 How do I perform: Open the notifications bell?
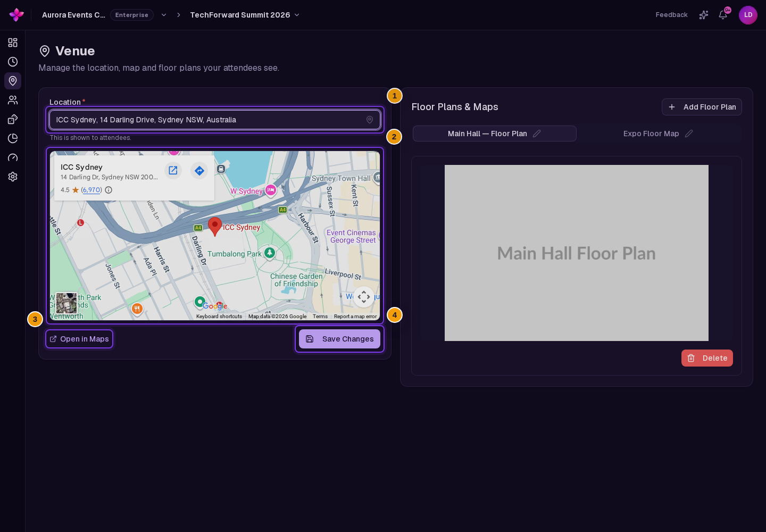coord(723,15)
